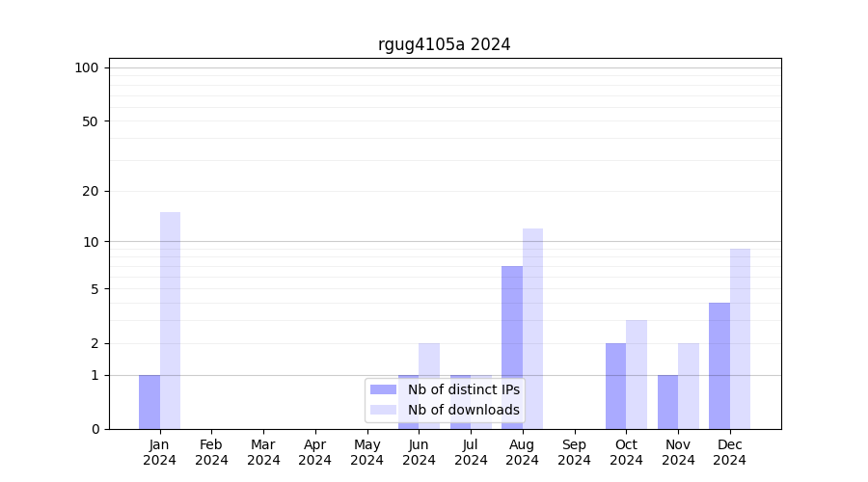
Task: Click the 'Nb of downloads' legend swatch
Action: [384, 410]
